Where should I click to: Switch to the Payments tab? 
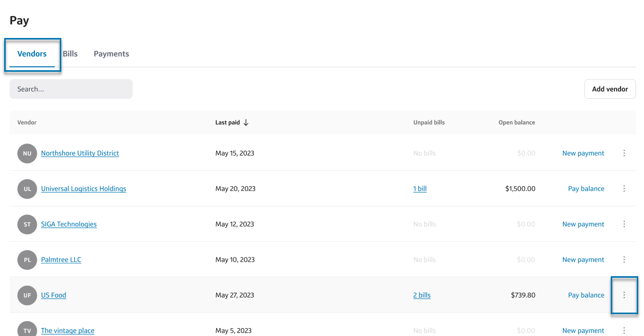tap(111, 54)
